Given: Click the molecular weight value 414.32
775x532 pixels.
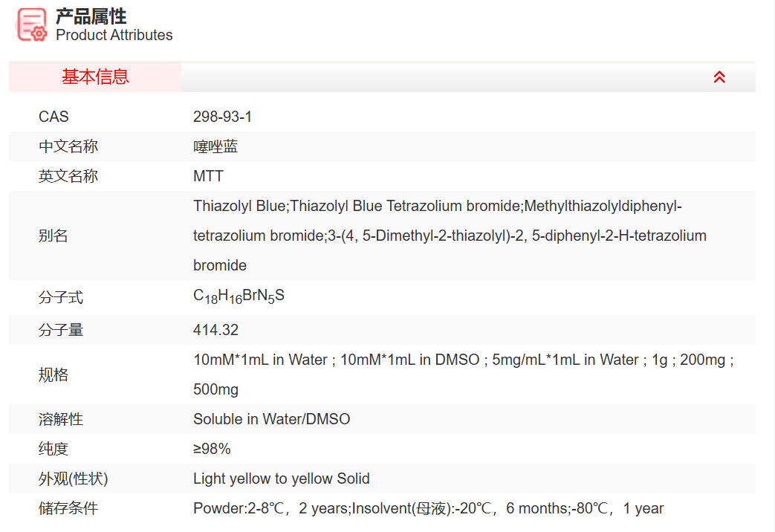Looking at the screenshot, I should coord(215,330).
